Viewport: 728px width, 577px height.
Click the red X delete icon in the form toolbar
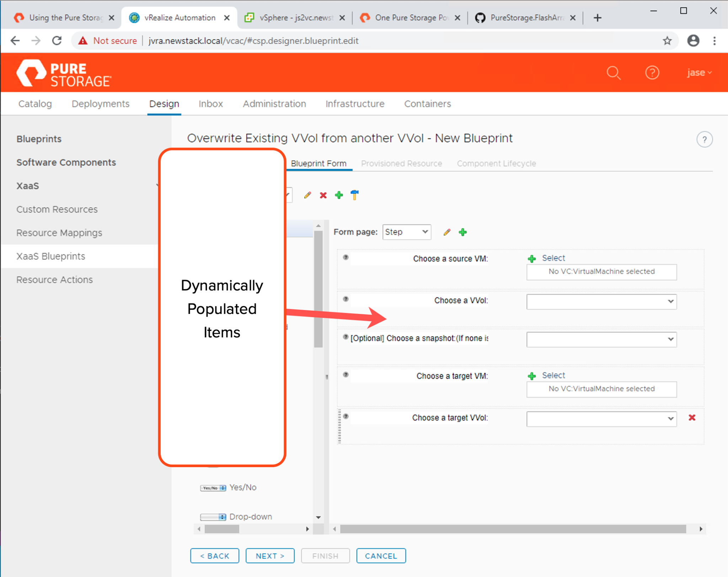click(x=323, y=195)
